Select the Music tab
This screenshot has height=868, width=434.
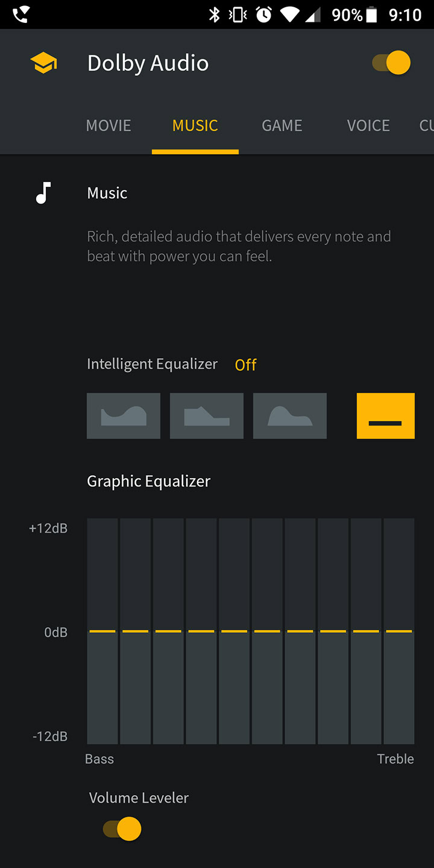[195, 125]
